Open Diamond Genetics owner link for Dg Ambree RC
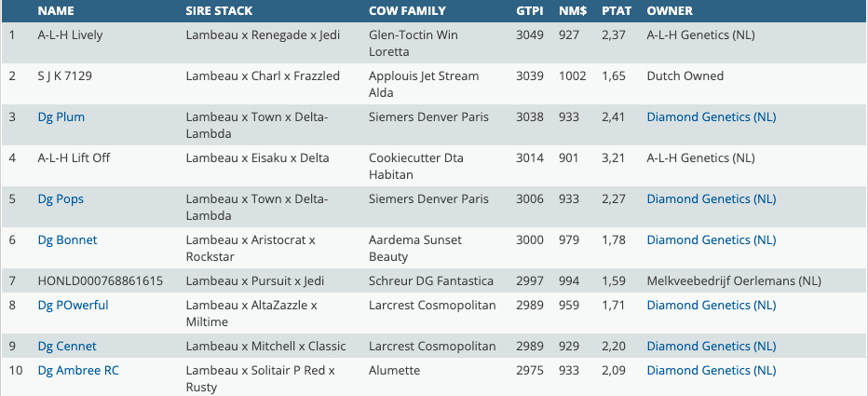 tap(712, 371)
